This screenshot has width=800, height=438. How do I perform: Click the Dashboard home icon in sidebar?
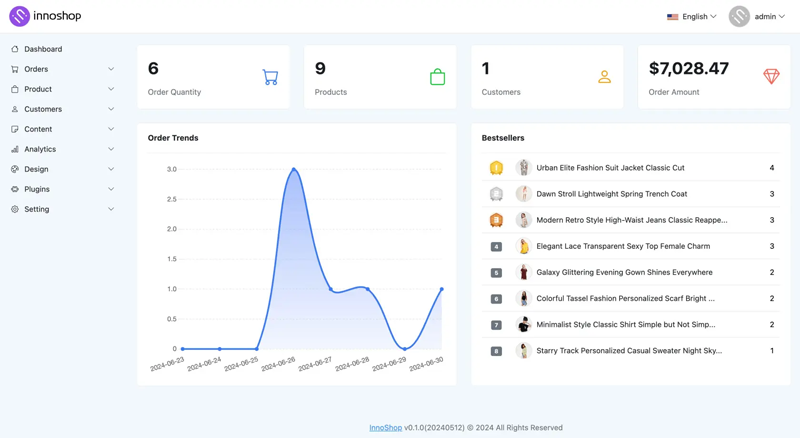tap(15, 49)
